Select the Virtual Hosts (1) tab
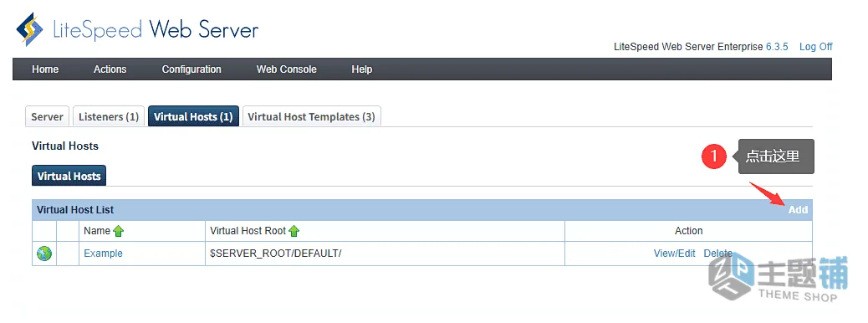Viewport: 868px width, 323px height. pos(193,116)
